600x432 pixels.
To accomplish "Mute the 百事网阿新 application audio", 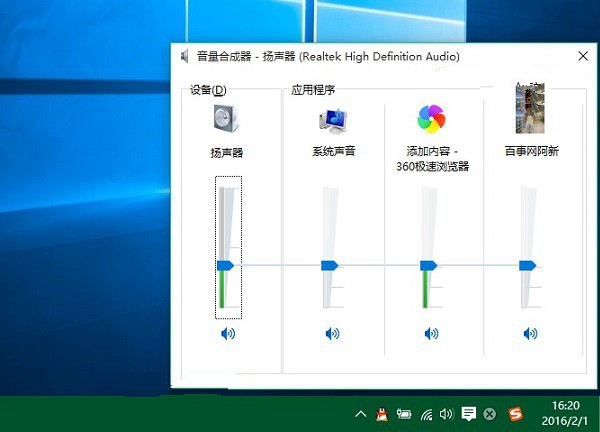I will (x=529, y=333).
